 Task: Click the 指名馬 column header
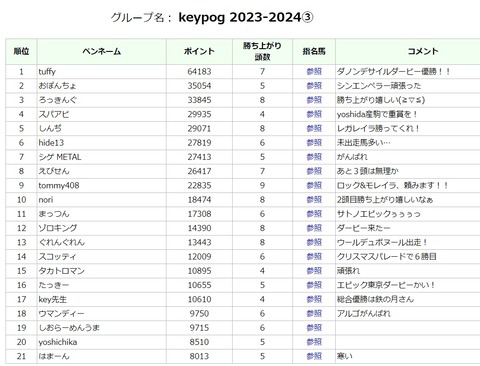[x=314, y=51]
